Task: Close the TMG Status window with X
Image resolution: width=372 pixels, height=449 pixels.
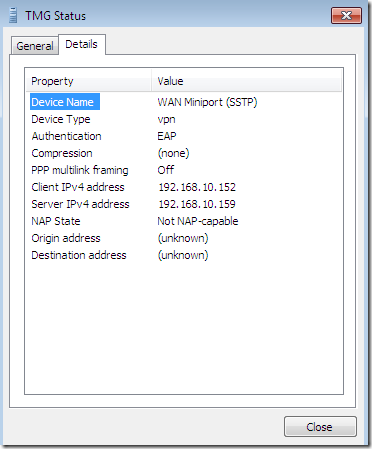Action: point(346,16)
